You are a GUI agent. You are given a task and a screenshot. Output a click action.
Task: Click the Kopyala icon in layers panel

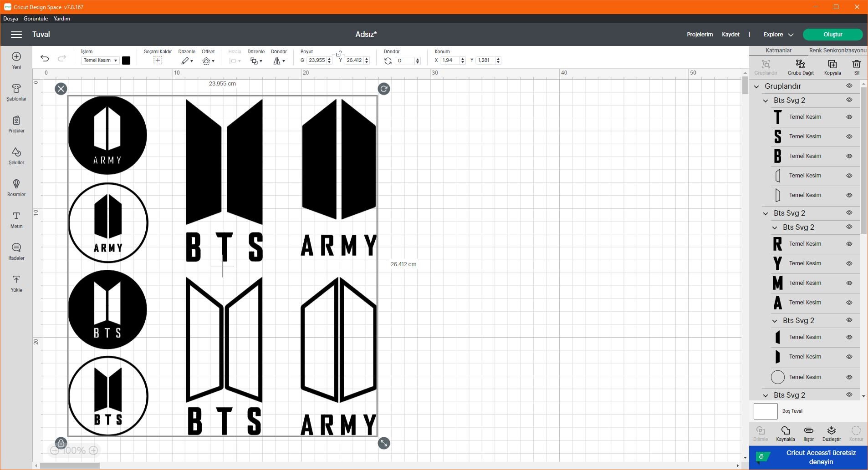(x=832, y=67)
